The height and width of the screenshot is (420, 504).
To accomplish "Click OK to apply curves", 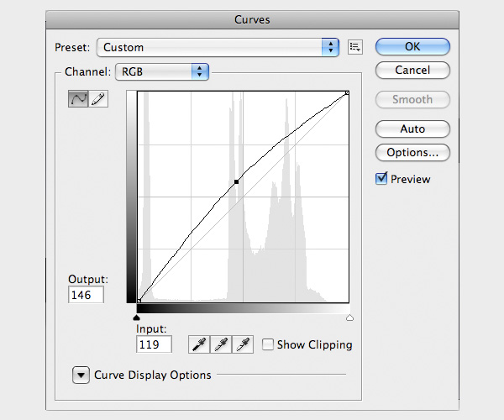I will coord(412,47).
